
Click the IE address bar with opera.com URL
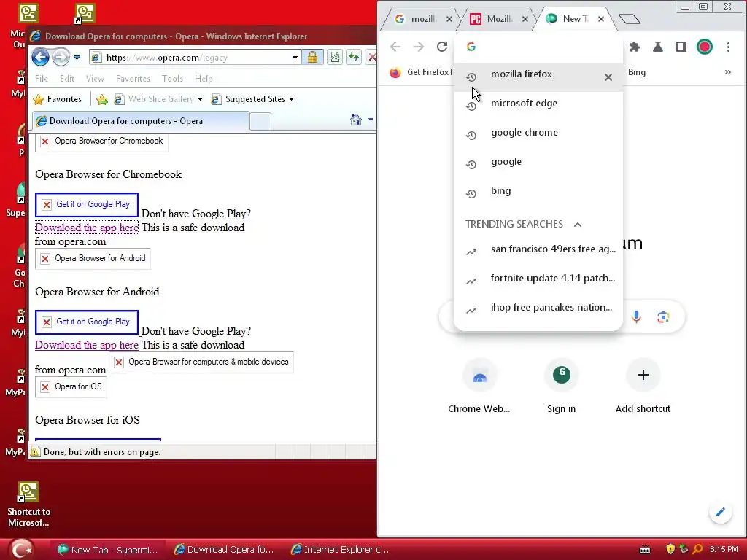click(194, 58)
